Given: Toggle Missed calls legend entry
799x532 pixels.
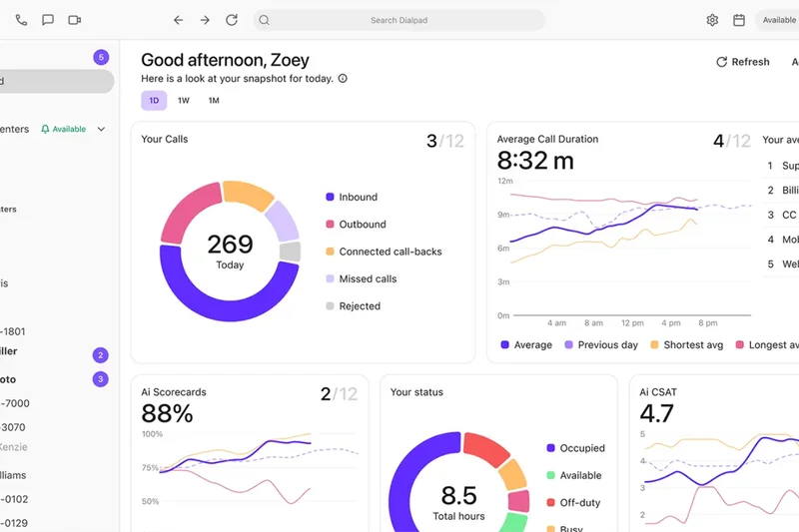Looking at the screenshot, I should click(367, 279).
